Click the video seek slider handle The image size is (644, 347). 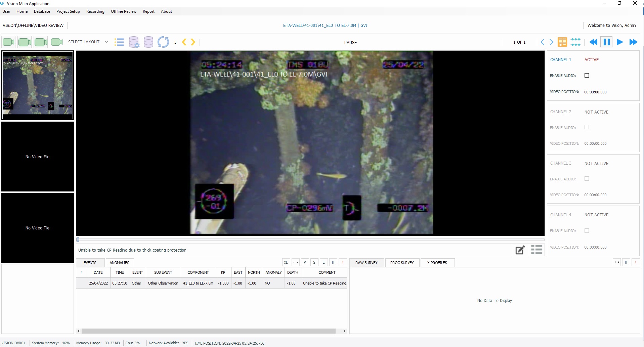point(78,240)
